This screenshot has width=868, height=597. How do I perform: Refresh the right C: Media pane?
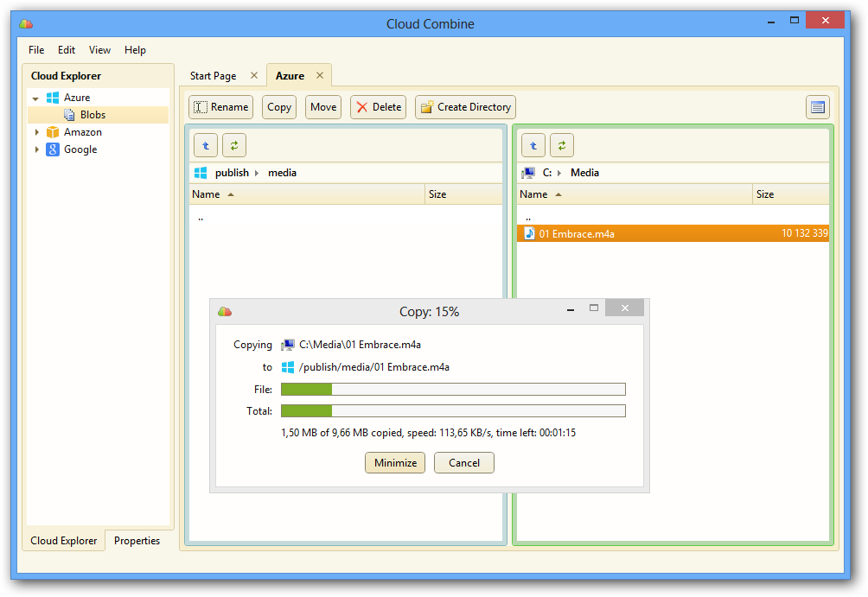[x=562, y=145]
